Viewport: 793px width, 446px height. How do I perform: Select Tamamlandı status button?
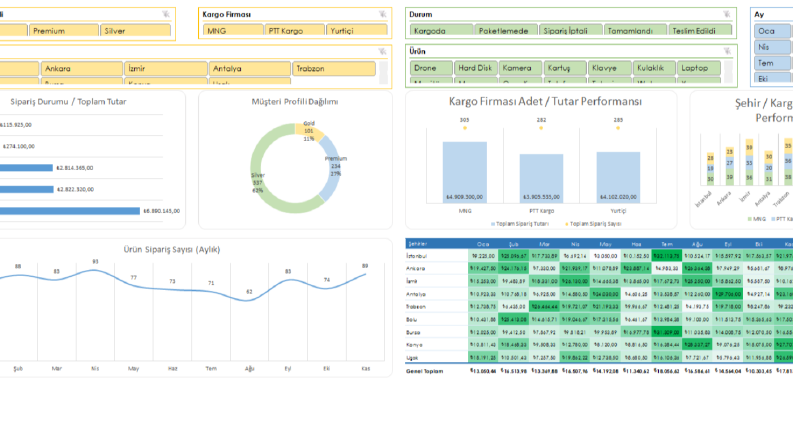(635, 30)
